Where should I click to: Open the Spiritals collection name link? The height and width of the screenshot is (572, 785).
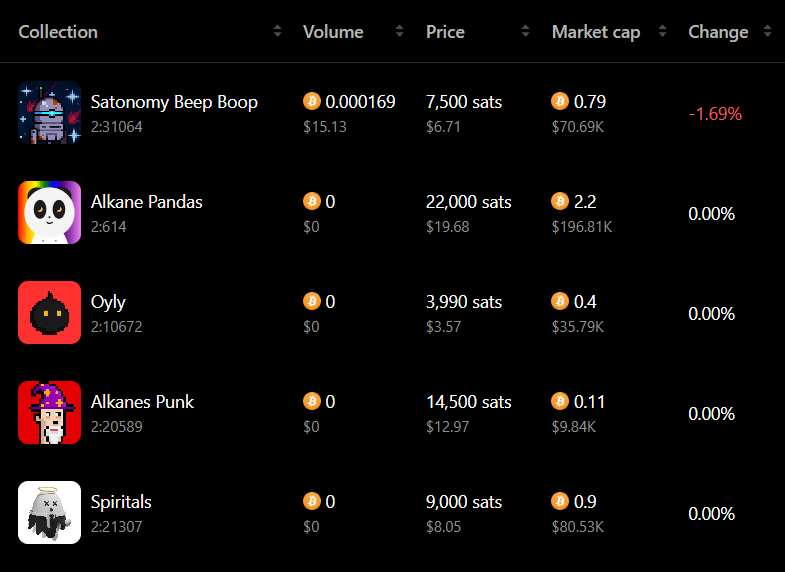(x=121, y=502)
